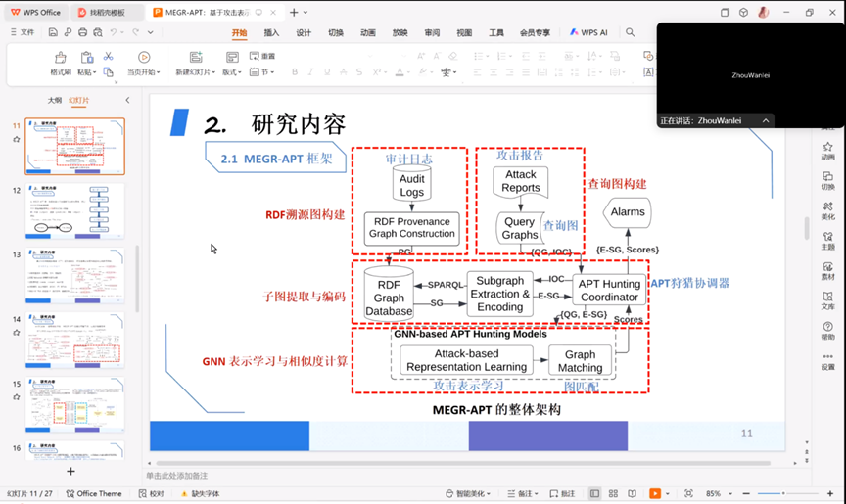Toggle the notes (备注) pane button
The image size is (846, 504).
point(523,494)
